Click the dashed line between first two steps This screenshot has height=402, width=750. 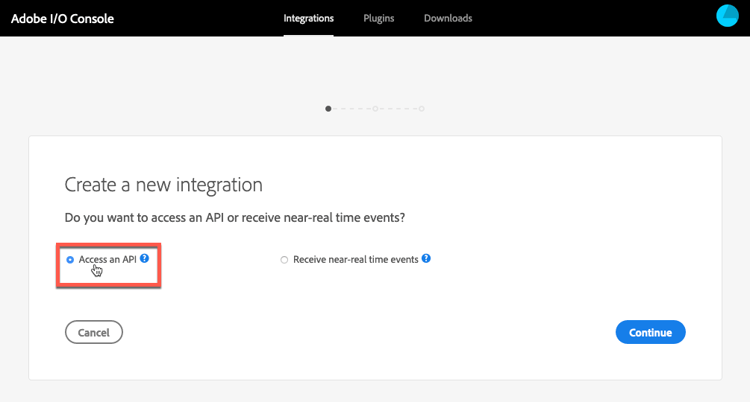pyautogui.click(x=352, y=109)
